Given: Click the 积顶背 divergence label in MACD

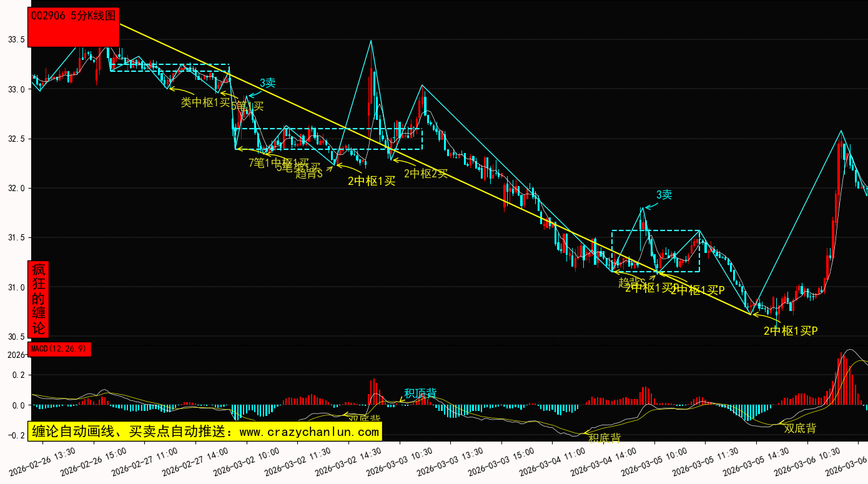Looking at the screenshot, I should 420,393.
